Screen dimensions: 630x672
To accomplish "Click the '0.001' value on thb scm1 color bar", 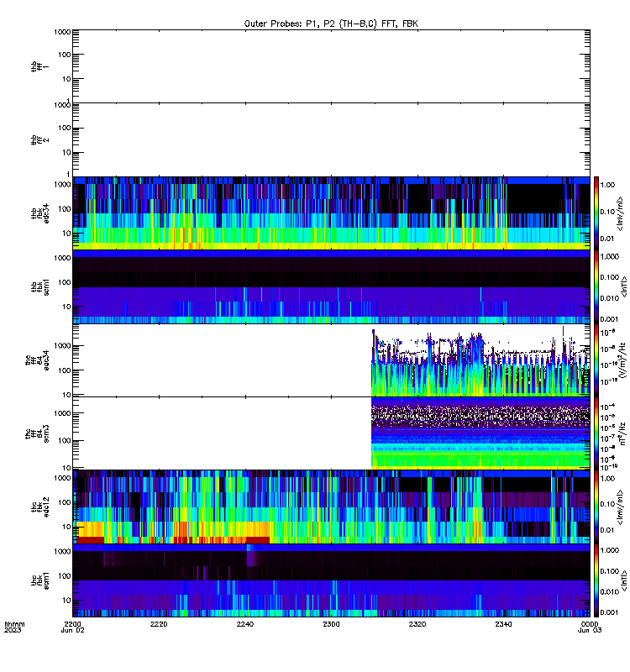I will [x=610, y=319].
